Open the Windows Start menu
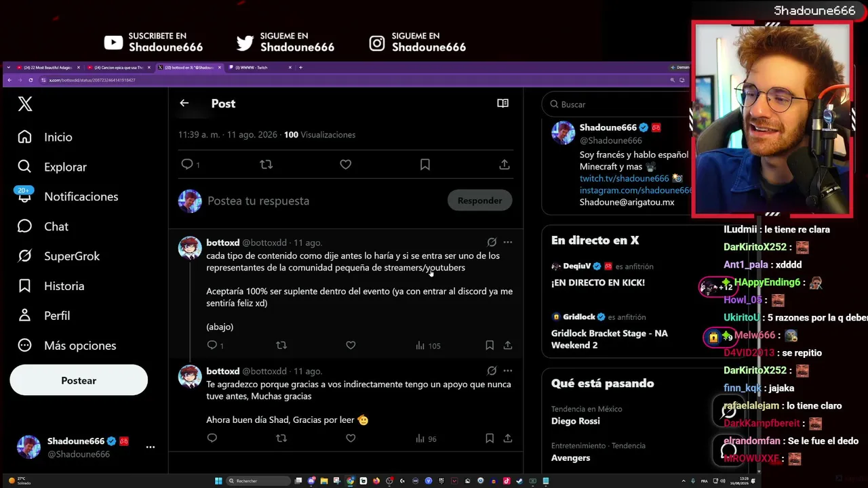This screenshot has height=488, width=868. pyautogui.click(x=218, y=481)
